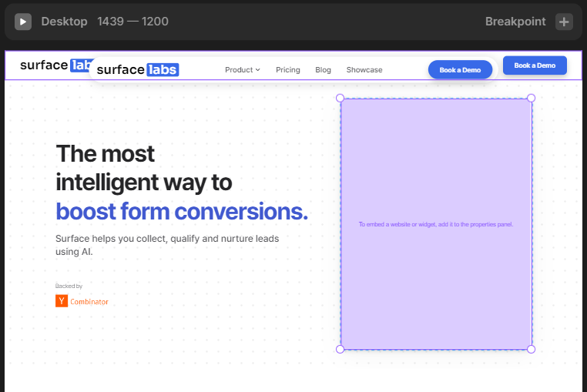587x392 pixels.
Task: Click the 'Combinator' orange text
Action: 89,302
